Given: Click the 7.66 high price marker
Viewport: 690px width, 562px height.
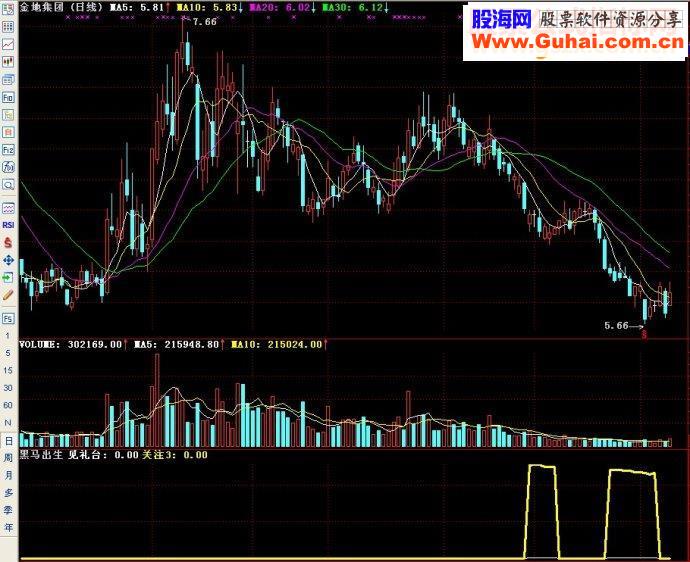Looking at the screenshot, I should coord(205,22).
